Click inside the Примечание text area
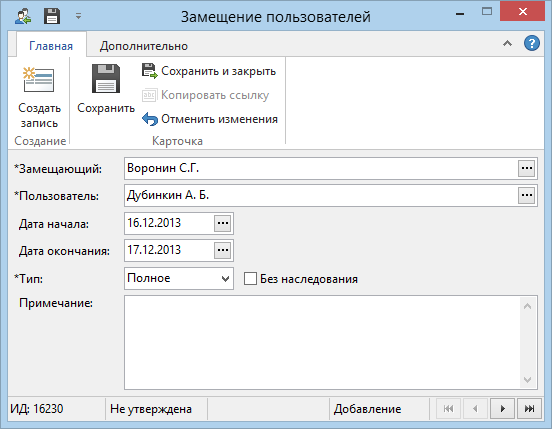 (322, 342)
